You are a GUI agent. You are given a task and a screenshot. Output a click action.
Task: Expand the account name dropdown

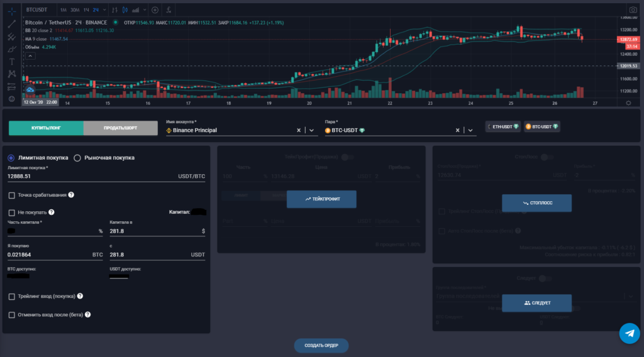click(312, 130)
